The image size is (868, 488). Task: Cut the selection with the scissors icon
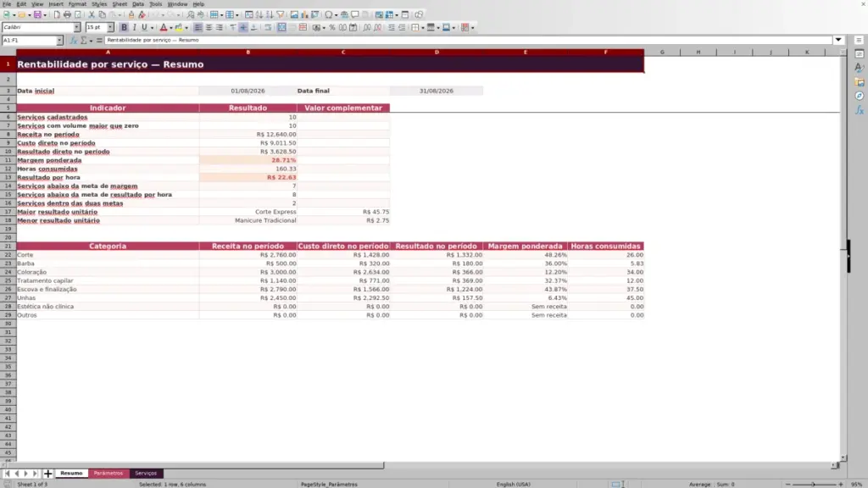coord(92,15)
